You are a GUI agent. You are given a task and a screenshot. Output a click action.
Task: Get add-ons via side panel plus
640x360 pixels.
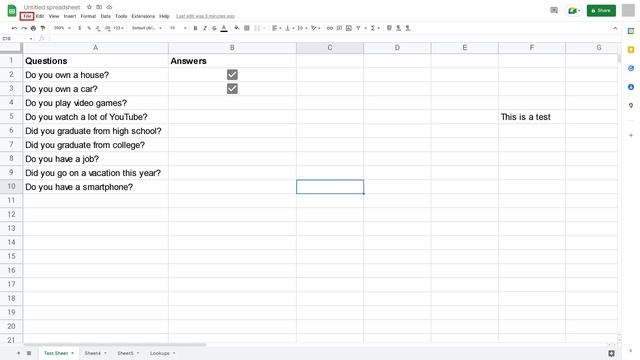click(631, 135)
